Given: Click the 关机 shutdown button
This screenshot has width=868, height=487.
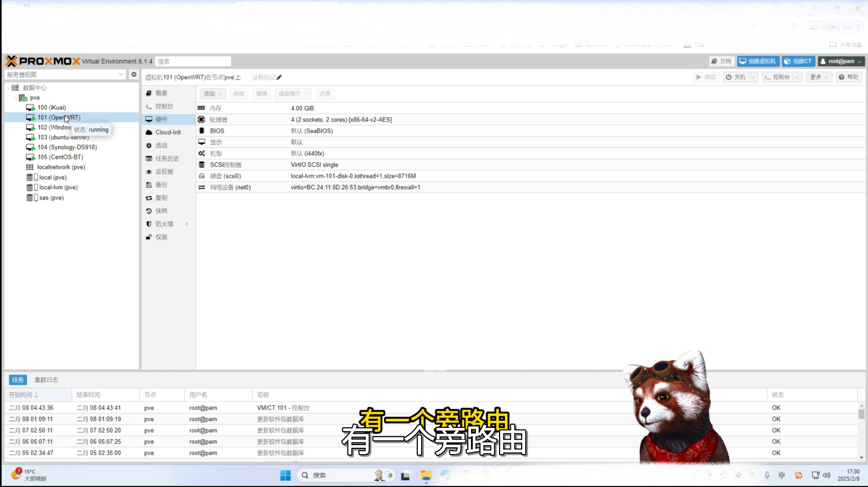Looking at the screenshot, I should point(736,77).
